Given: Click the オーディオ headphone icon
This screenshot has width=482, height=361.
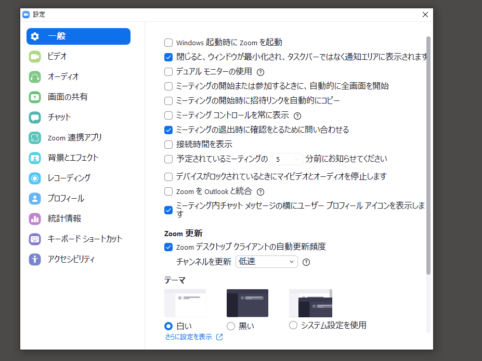Looking at the screenshot, I should click(x=35, y=77).
